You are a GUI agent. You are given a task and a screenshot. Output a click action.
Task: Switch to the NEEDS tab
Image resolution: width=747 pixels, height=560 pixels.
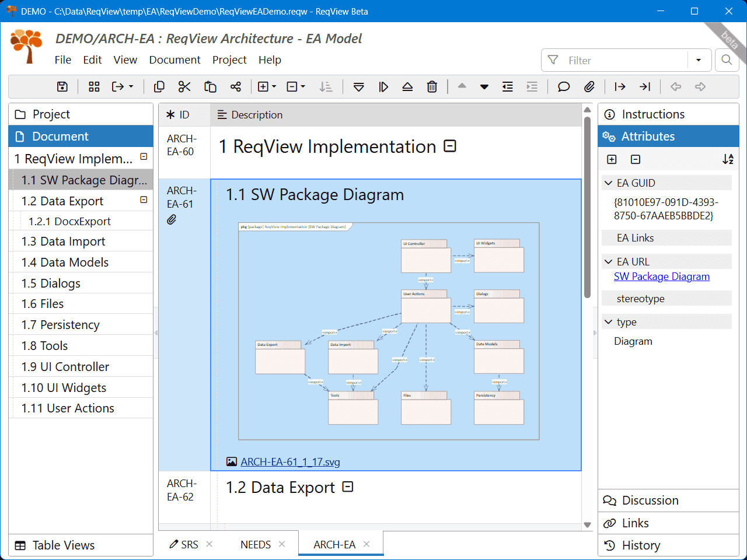coord(255,544)
